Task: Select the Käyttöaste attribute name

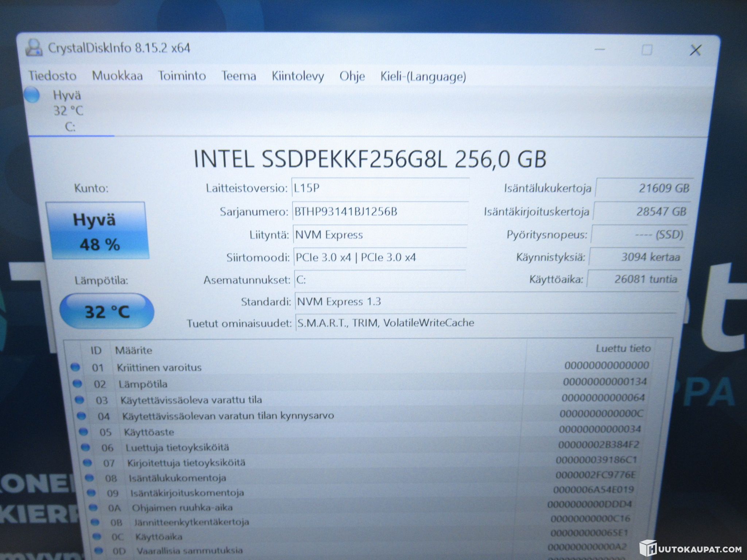Action: (149, 432)
